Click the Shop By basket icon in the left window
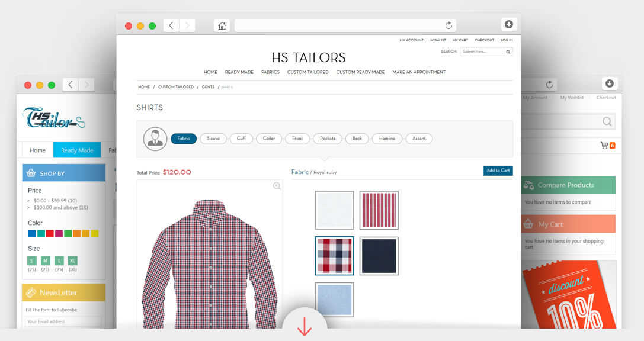Image resolution: width=644 pixels, height=341 pixels. 31,173
